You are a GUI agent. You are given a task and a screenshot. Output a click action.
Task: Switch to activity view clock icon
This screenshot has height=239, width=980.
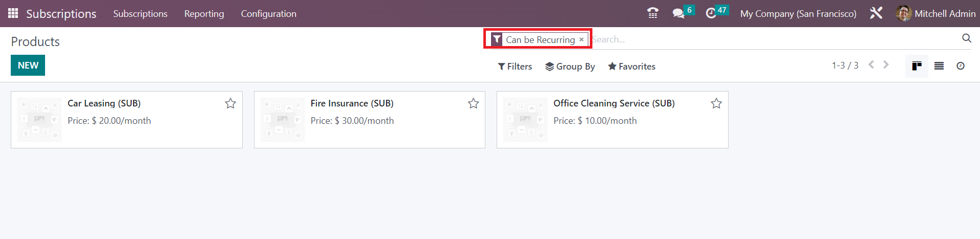(961, 66)
